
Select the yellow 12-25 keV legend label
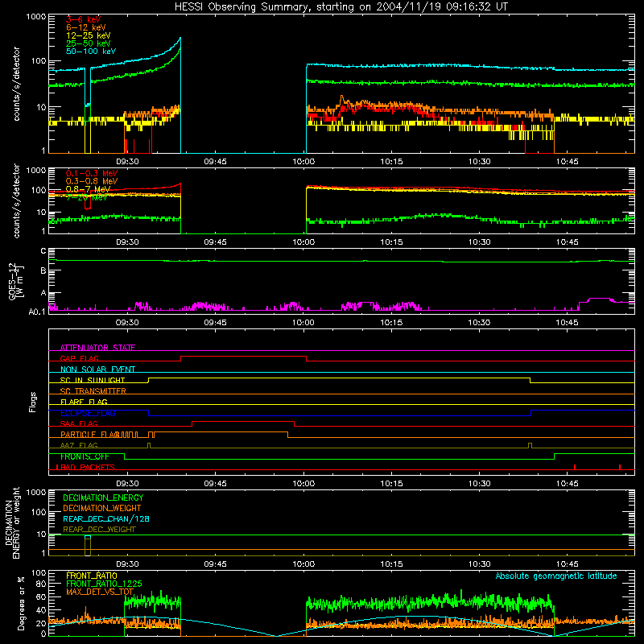(89, 35)
